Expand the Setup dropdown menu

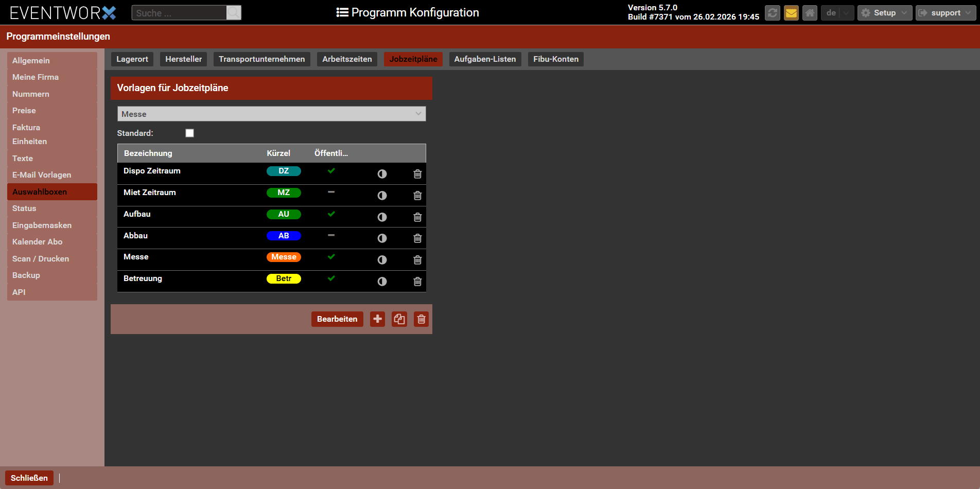click(884, 13)
